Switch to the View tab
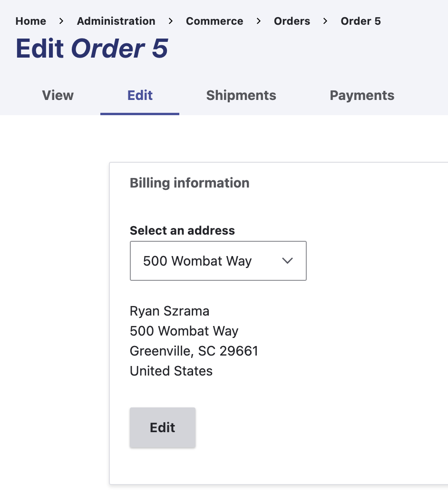This screenshot has width=448, height=495. [57, 95]
